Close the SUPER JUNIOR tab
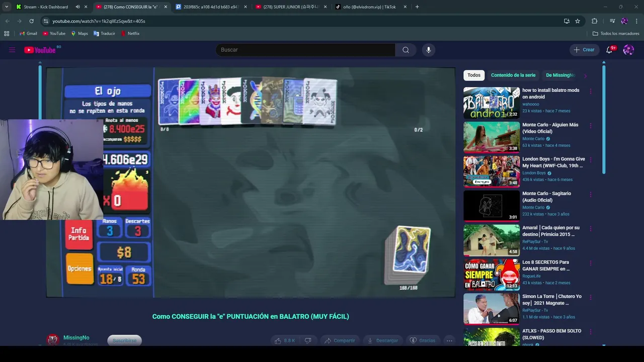Image resolution: width=644 pixels, height=362 pixels. [325, 7]
